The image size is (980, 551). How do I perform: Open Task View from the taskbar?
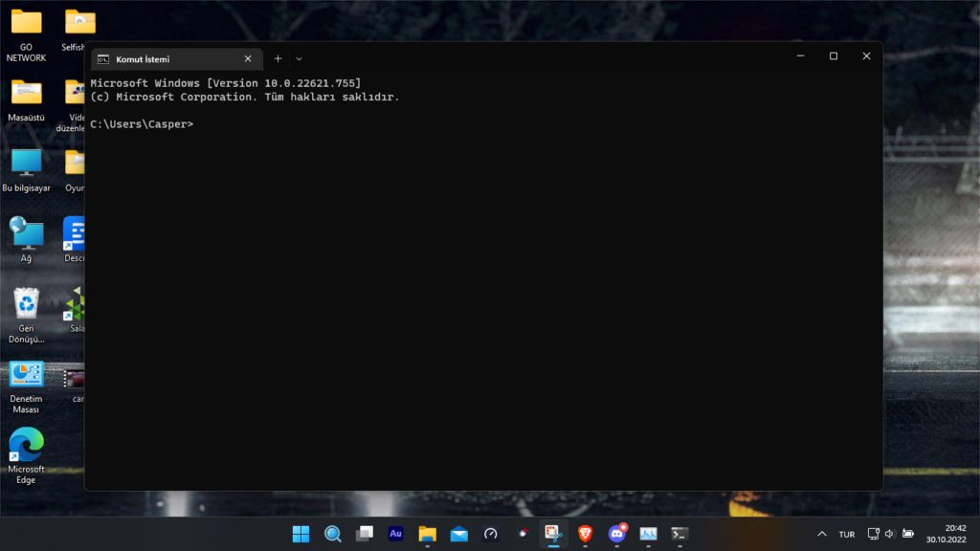pyautogui.click(x=364, y=534)
